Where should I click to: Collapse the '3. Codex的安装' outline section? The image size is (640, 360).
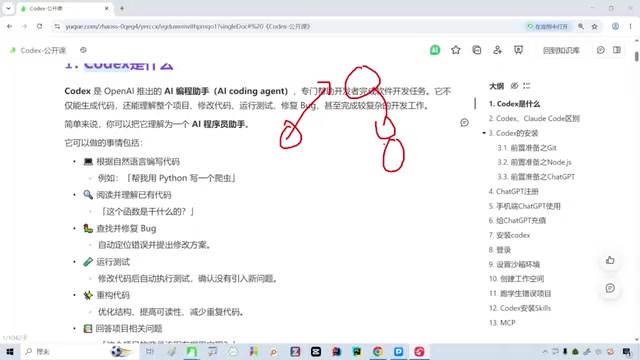[x=484, y=133]
